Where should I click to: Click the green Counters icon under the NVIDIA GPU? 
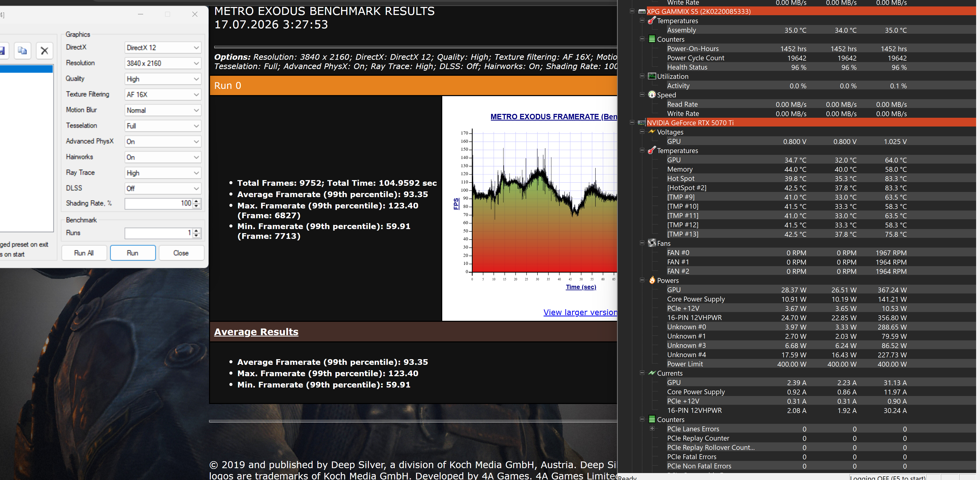(652, 419)
